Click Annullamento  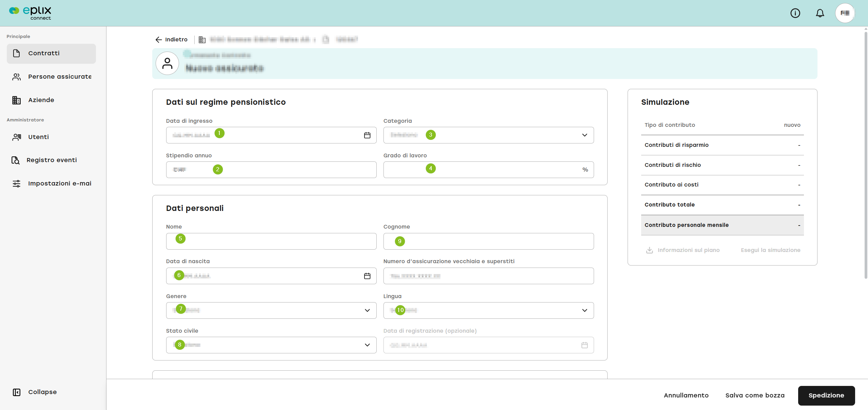pos(686,395)
